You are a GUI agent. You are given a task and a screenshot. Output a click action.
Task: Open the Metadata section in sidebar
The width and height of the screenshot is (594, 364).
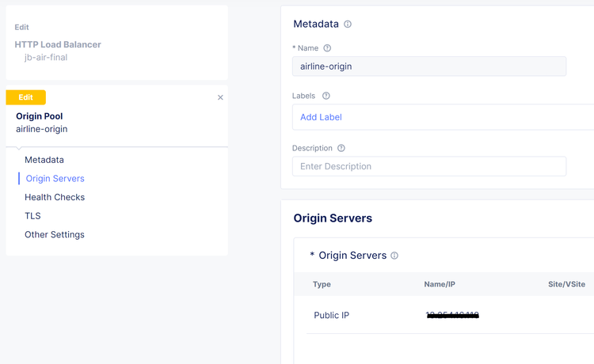click(x=44, y=160)
